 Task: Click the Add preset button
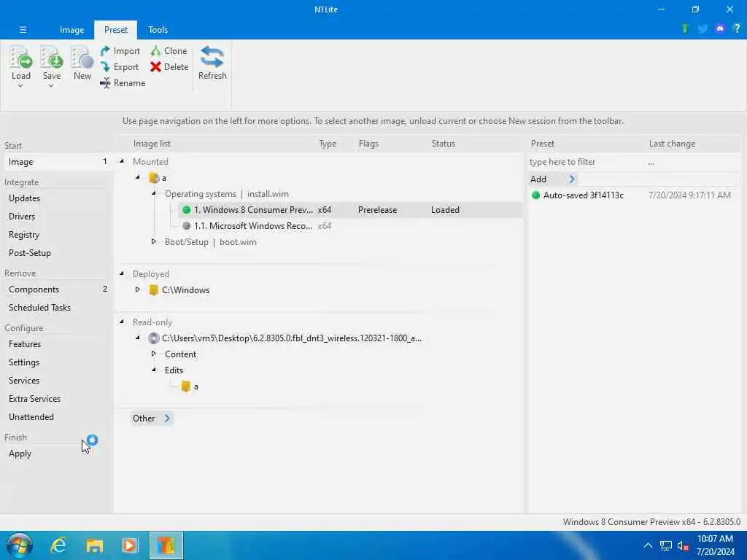[x=553, y=179]
